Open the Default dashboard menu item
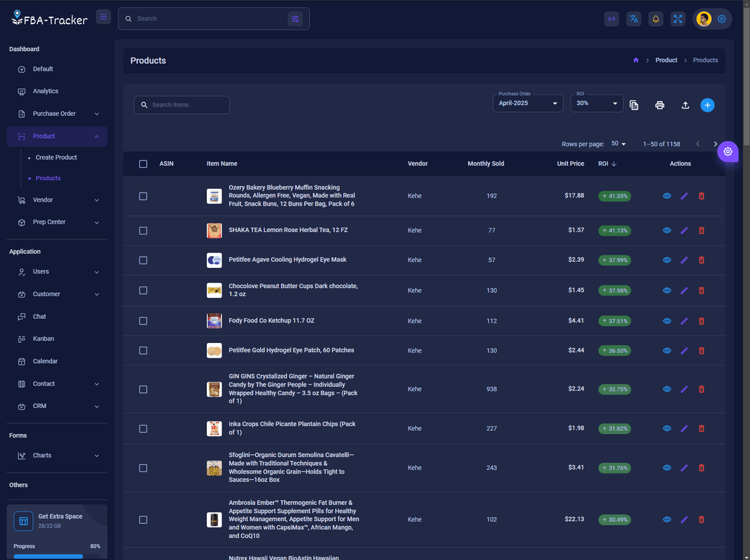The width and height of the screenshot is (750, 560). 57,70
